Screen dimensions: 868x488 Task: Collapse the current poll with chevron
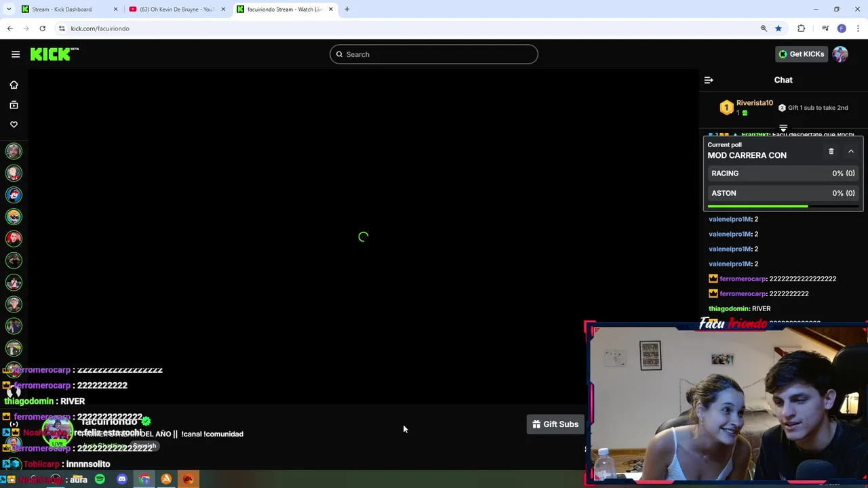[851, 151]
